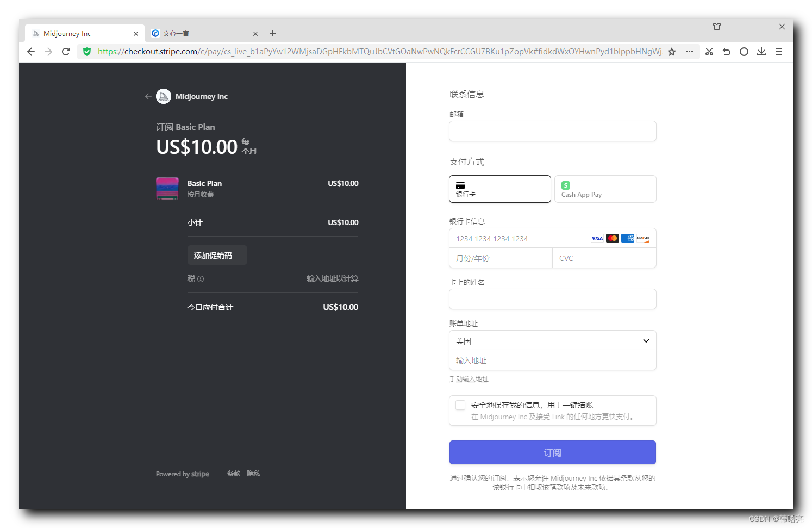Click the Discover card brand icon
812x528 pixels.
tap(643, 238)
